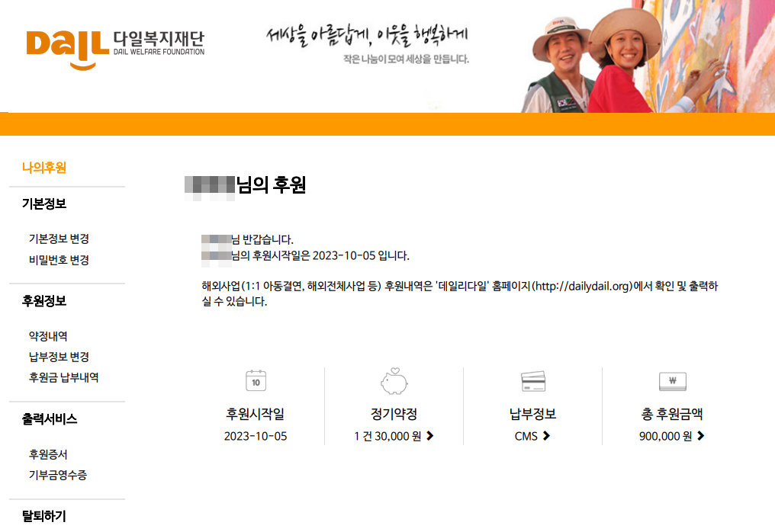View 후원금 납부내역 history

(63, 377)
